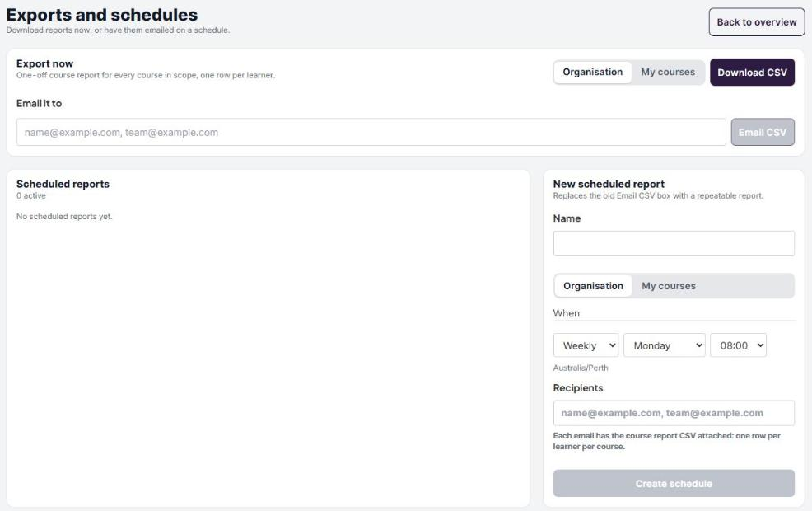
Task: Click the Back to overview button
Action: click(756, 22)
